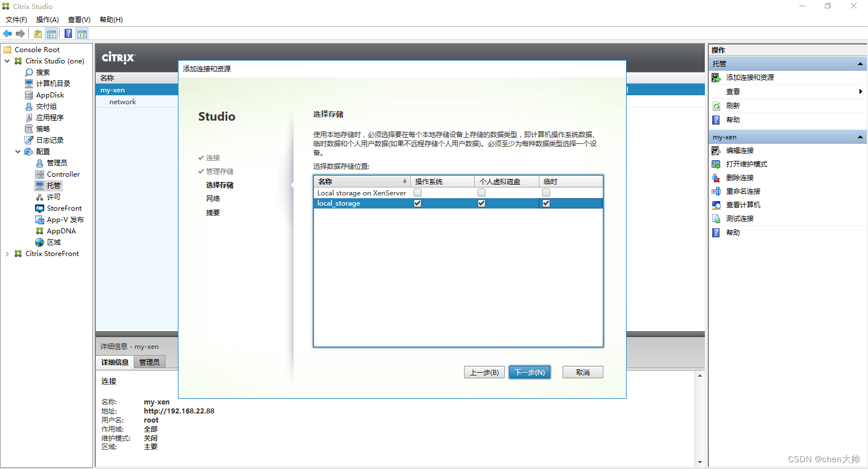Select the 区域 zones node
Screen dimensions: 868x469
(x=53, y=242)
